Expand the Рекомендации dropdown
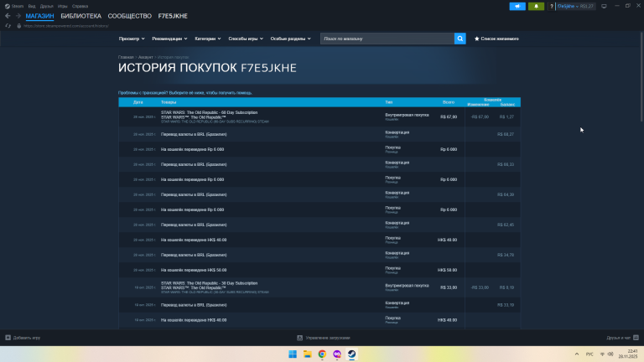 (169, 39)
